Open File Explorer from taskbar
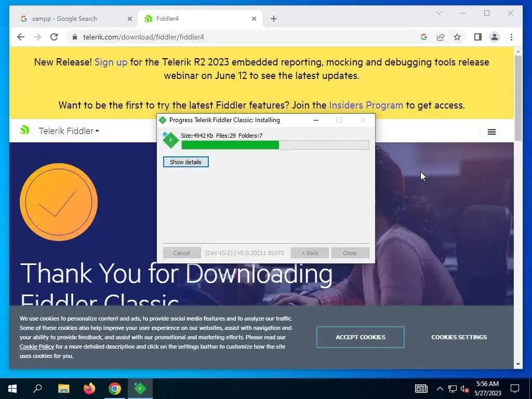Screen dimensions: 532x399 (63, 389)
